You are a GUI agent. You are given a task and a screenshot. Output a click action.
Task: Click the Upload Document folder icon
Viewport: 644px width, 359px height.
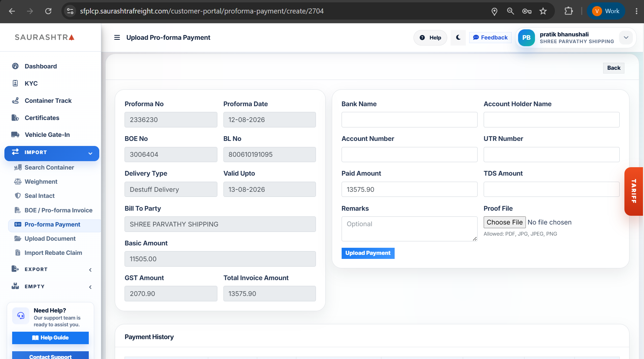click(18, 238)
